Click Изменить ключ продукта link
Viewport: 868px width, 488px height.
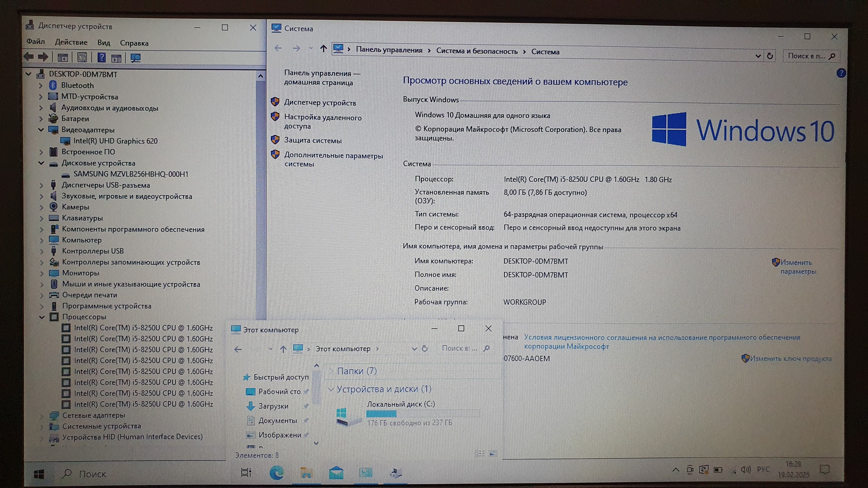point(790,358)
